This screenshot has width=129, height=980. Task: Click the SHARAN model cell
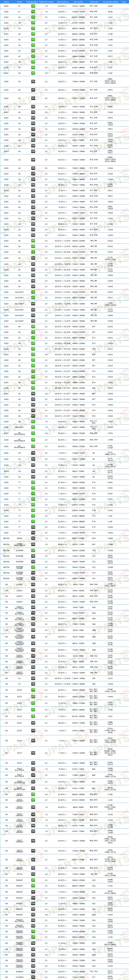tap(19, 972)
